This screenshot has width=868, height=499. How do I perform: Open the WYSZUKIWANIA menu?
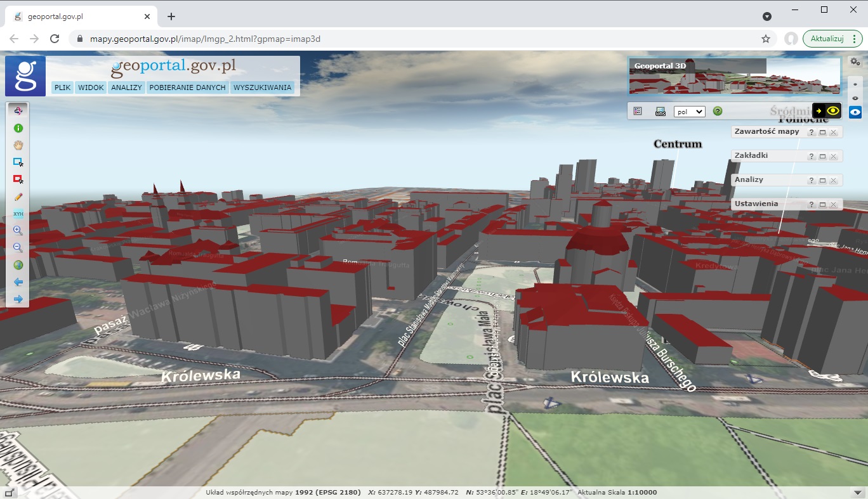[263, 87]
